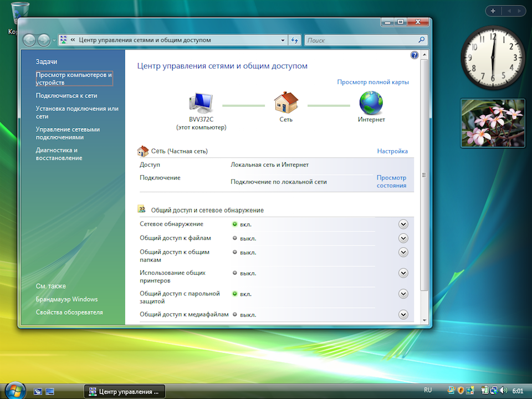Open Подключиться к сети task
532x399 pixels.
(x=66, y=96)
